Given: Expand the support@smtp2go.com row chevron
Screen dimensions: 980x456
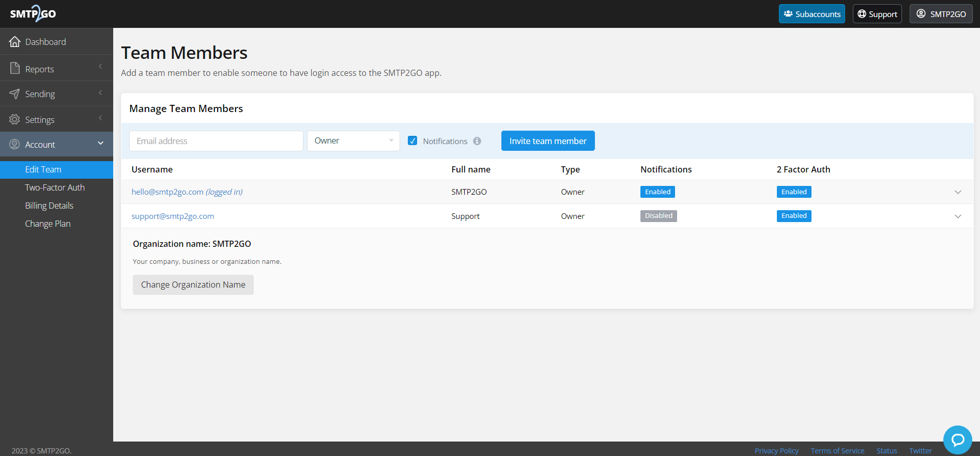Looking at the screenshot, I should point(958,216).
